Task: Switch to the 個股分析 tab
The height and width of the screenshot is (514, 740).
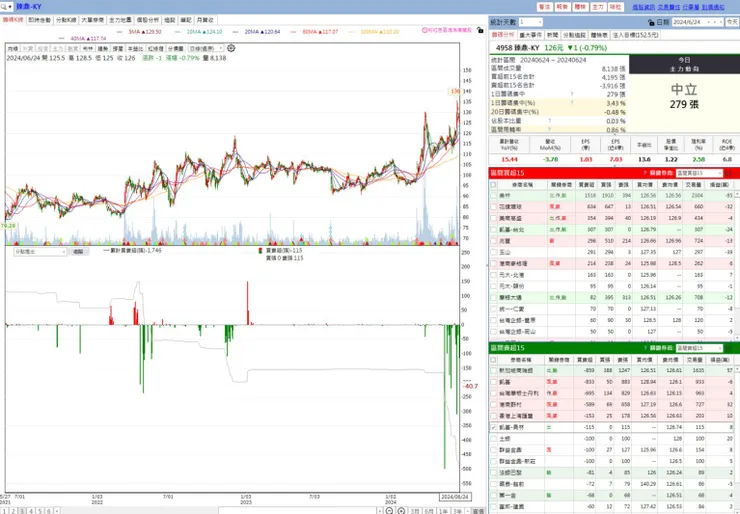Action: click(x=148, y=20)
